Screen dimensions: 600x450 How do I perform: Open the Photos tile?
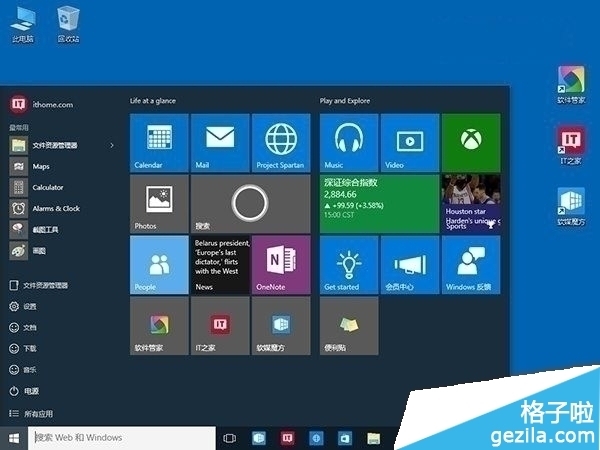159,204
